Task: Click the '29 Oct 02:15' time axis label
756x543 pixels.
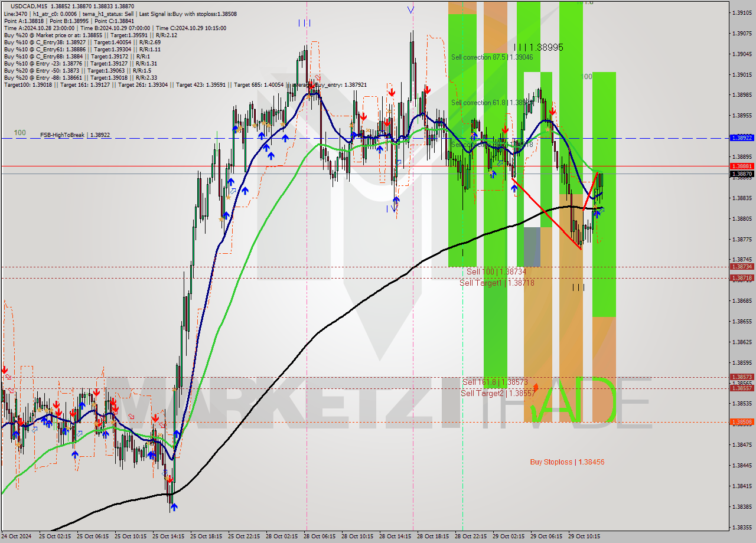Action: pos(508,537)
